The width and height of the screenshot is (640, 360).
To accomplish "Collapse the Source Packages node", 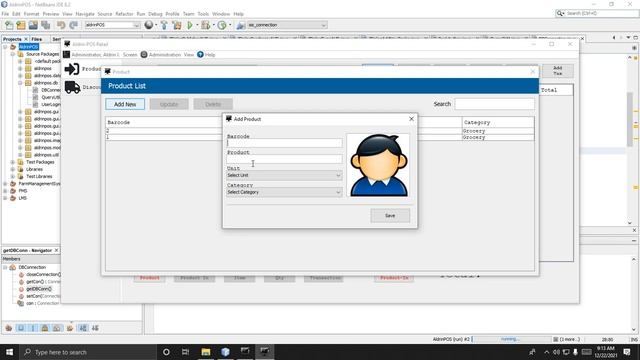I will point(13,54).
